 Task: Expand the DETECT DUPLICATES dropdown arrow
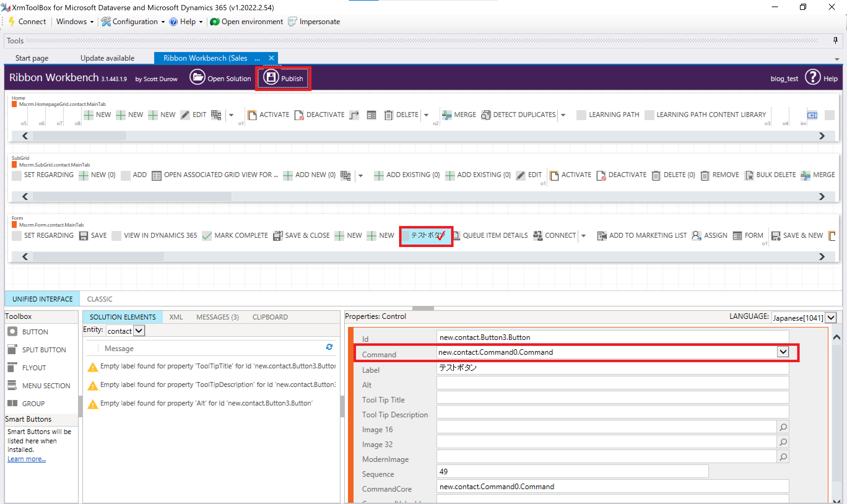pyautogui.click(x=563, y=115)
